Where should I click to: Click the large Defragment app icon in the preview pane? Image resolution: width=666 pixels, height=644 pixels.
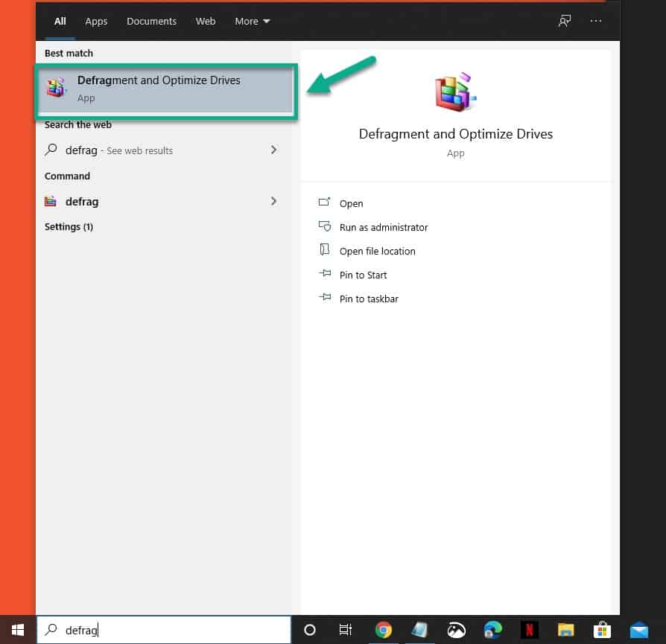coord(455,92)
